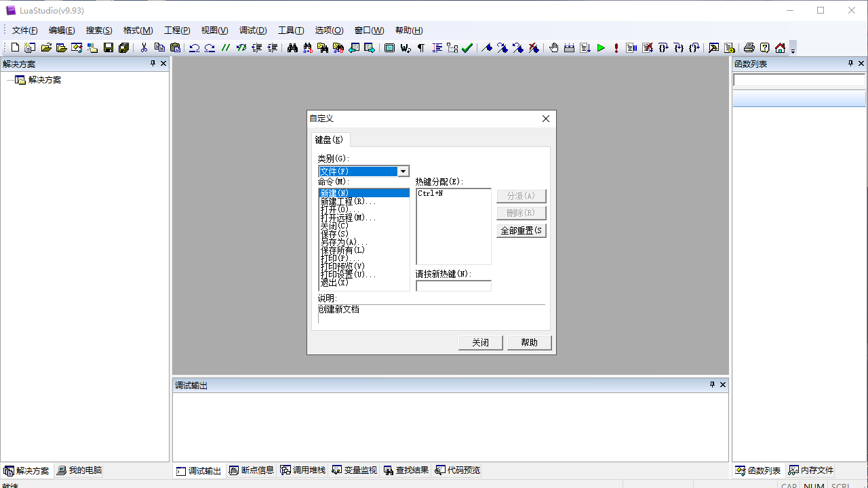The width and height of the screenshot is (868, 488).
Task: Stop execution using the red exclamation icon
Action: tap(616, 47)
